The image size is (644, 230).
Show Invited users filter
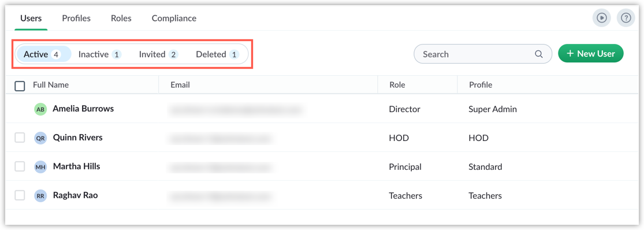[x=158, y=54]
